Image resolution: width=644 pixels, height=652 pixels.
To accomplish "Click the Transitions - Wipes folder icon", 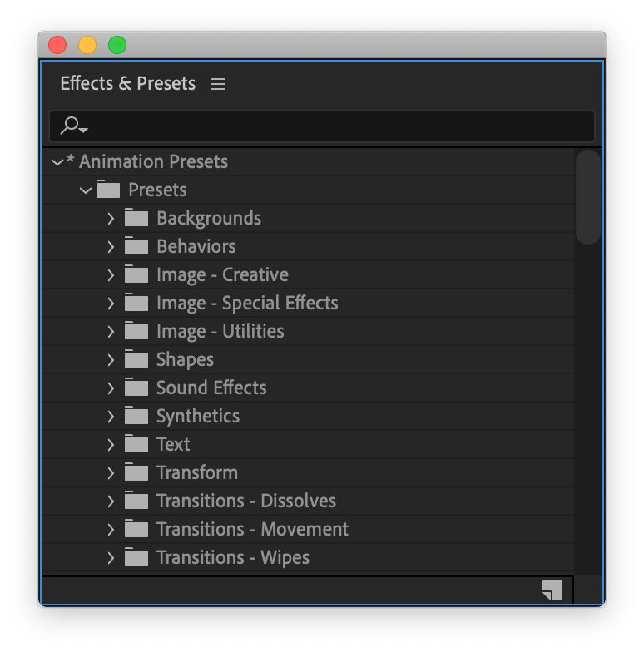I will click(136, 557).
